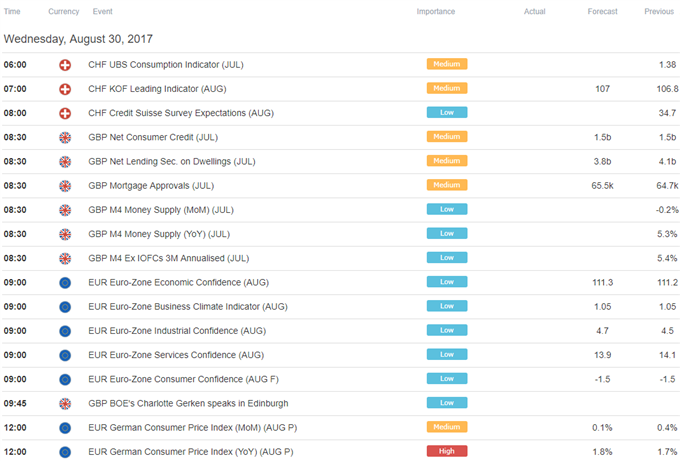Click the 1.38 previous value for UBS Consumption
Viewport: 680px width, 461px height.
point(667,65)
